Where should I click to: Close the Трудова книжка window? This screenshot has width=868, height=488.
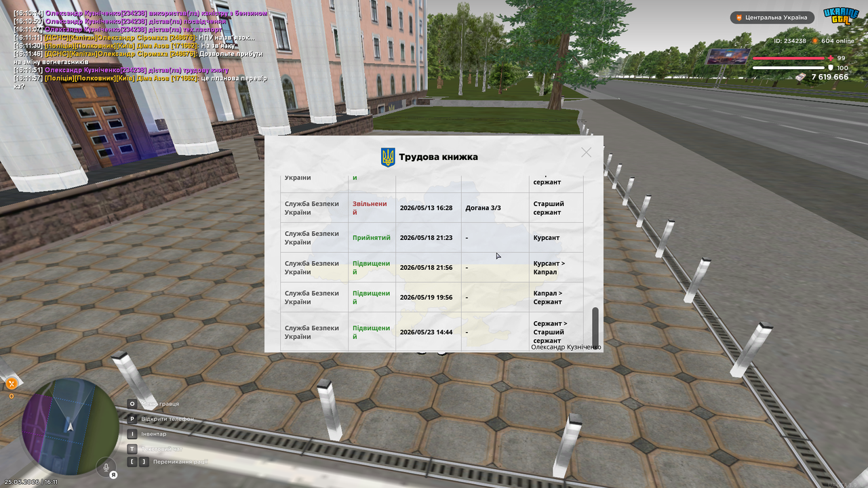pos(586,152)
